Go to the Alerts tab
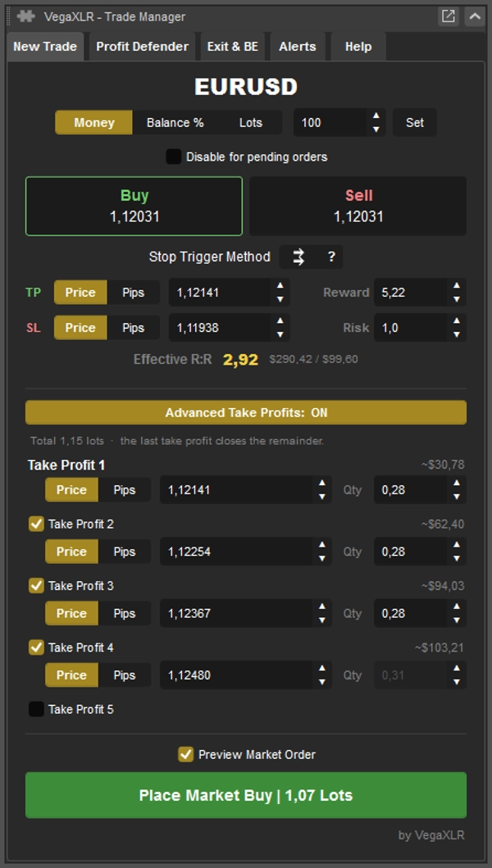Viewport: 492px width, 868px height. 298,47
